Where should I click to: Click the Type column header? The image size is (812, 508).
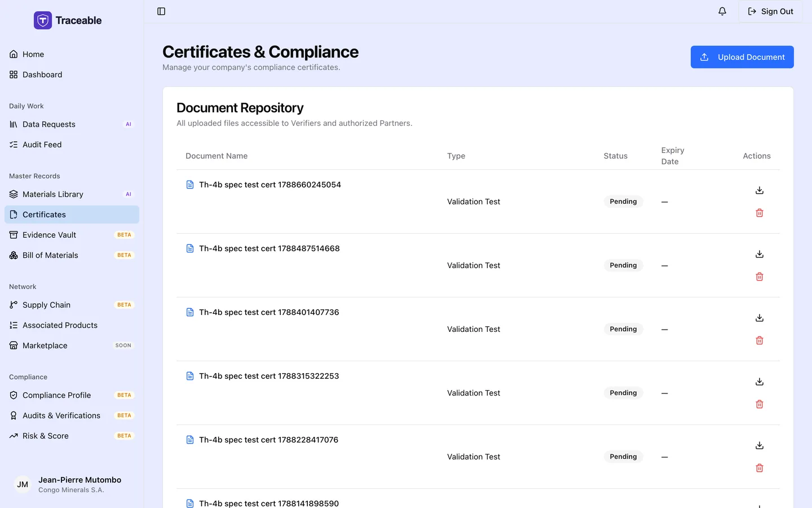click(x=456, y=156)
